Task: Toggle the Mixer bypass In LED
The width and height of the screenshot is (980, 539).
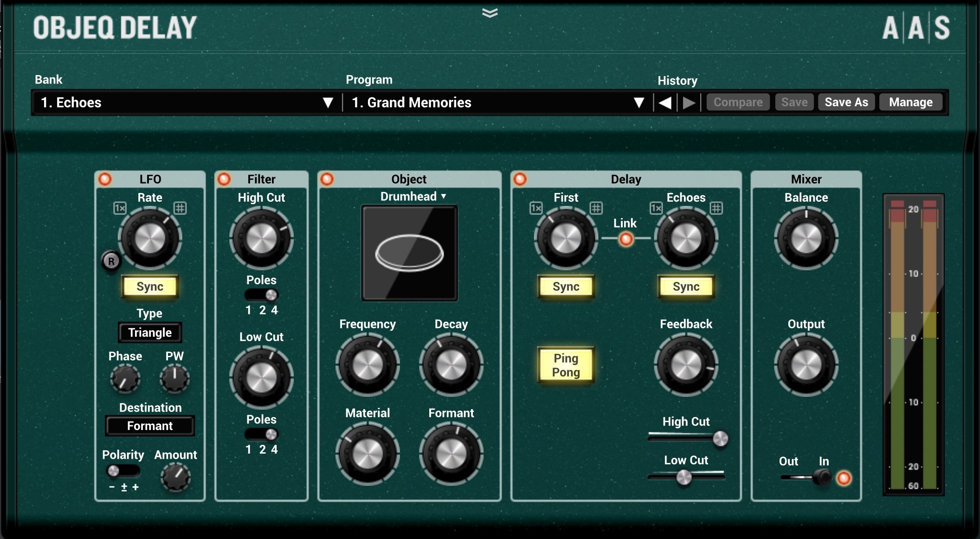Action: coord(844,478)
